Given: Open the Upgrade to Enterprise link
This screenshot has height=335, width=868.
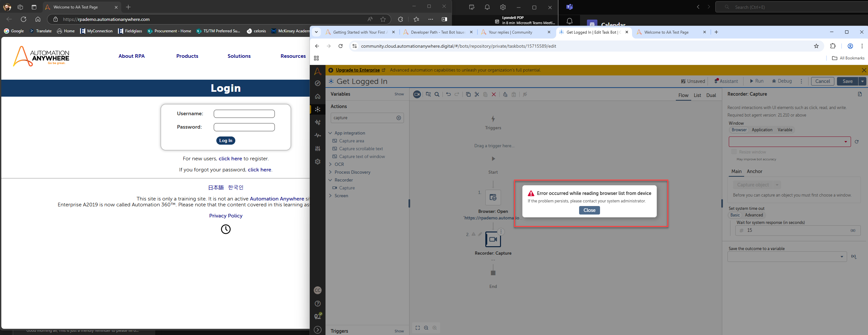Looking at the screenshot, I should point(358,70).
